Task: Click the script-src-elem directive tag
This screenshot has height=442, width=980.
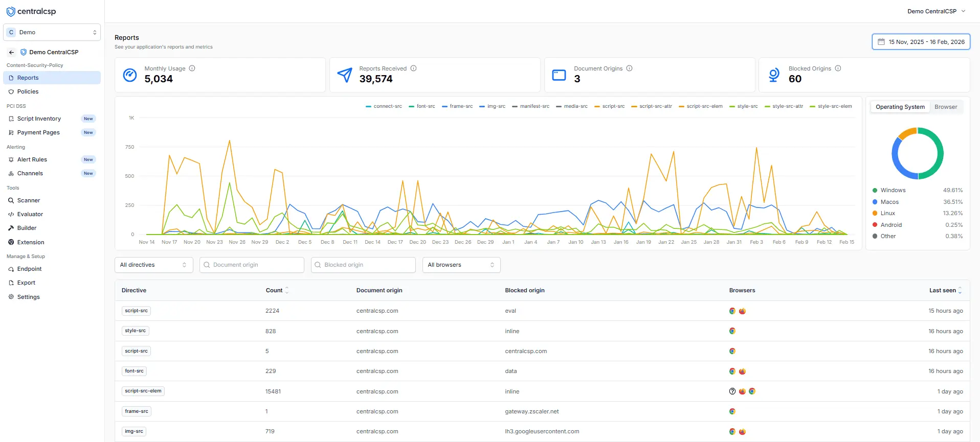Action: tap(143, 391)
